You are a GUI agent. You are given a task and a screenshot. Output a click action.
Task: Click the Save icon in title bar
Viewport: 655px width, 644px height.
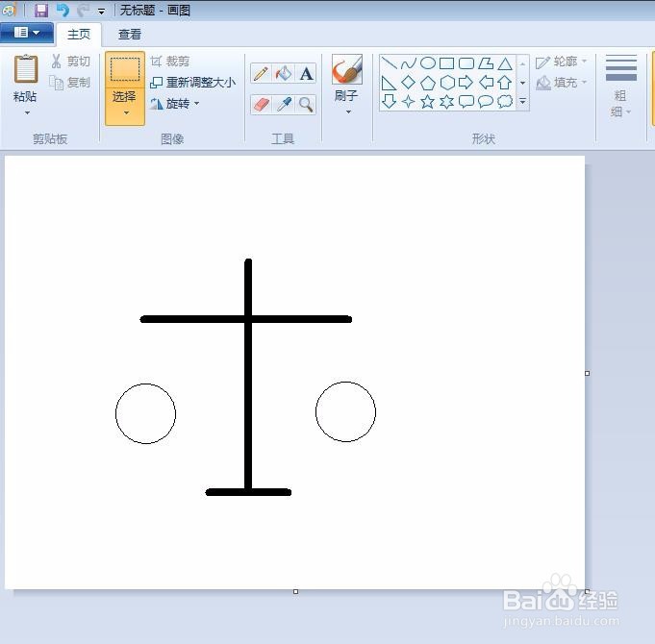[x=41, y=10]
